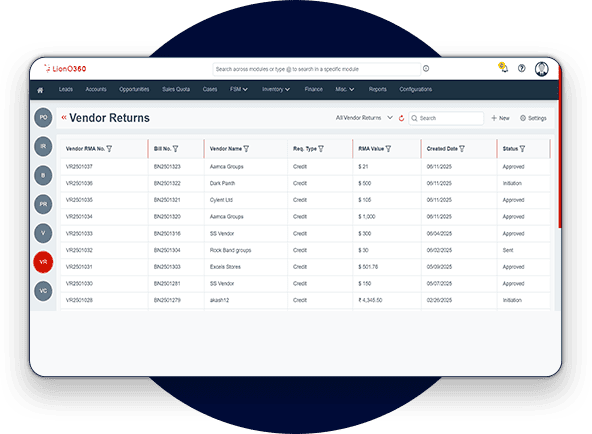The height and width of the screenshot is (434, 592).
Task: Select the red VR sidebar circle
Action: pos(43,262)
